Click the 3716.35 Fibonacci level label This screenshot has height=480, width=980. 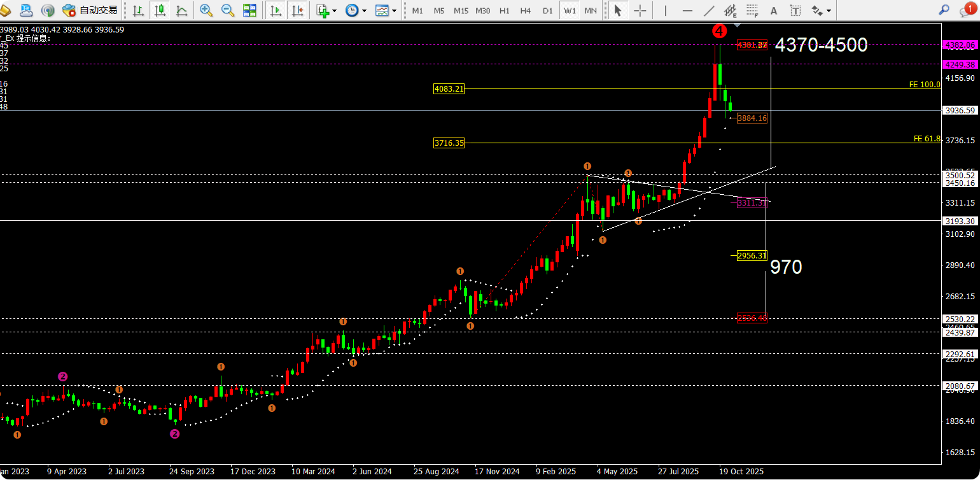click(449, 143)
